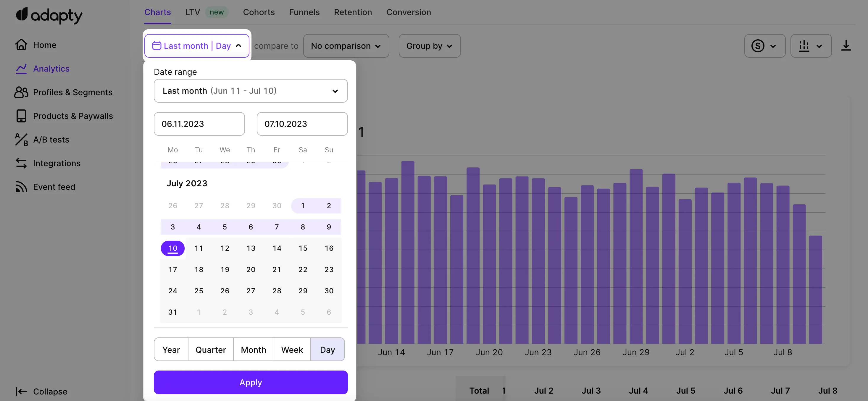The height and width of the screenshot is (401, 868).
Task: Open the A/B tests icon
Action: coord(21,139)
